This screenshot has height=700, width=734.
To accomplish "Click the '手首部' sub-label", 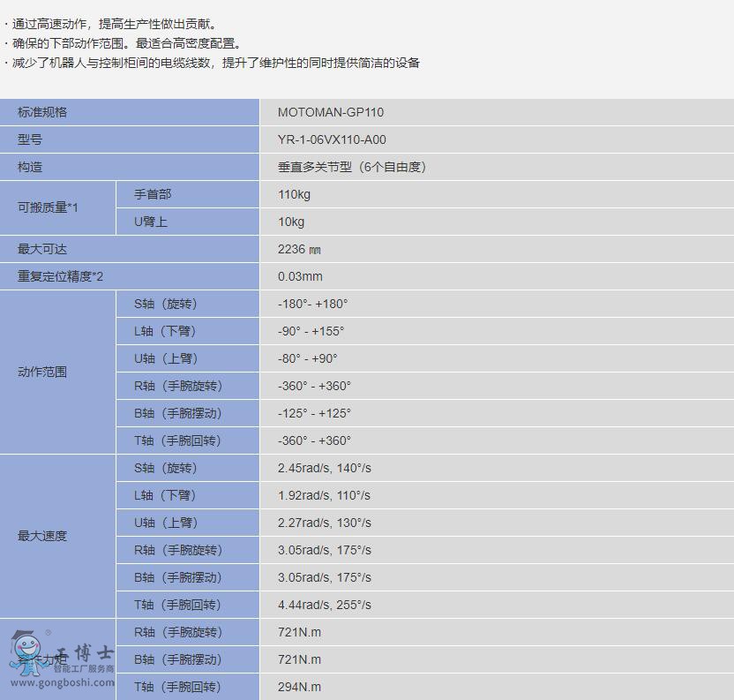I will [x=153, y=194].
